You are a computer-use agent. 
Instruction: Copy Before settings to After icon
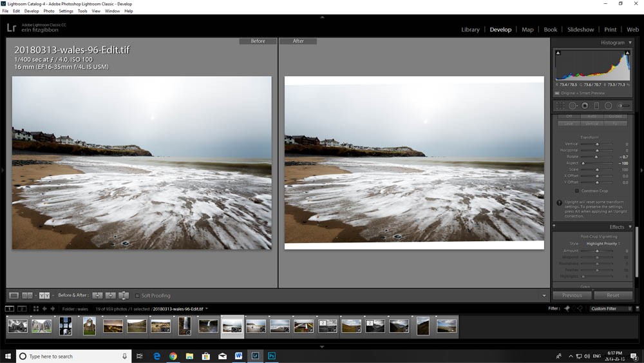coord(97,295)
